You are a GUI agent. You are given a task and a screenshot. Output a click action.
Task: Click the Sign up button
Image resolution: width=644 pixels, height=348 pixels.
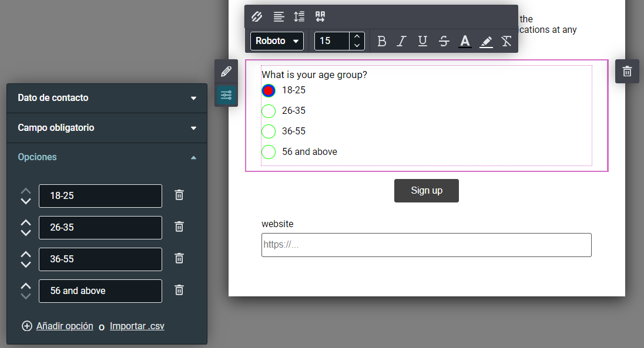pos(427,190)
